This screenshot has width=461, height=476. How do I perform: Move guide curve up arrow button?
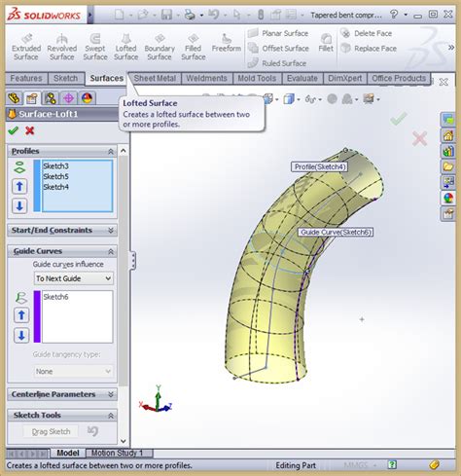21,315
